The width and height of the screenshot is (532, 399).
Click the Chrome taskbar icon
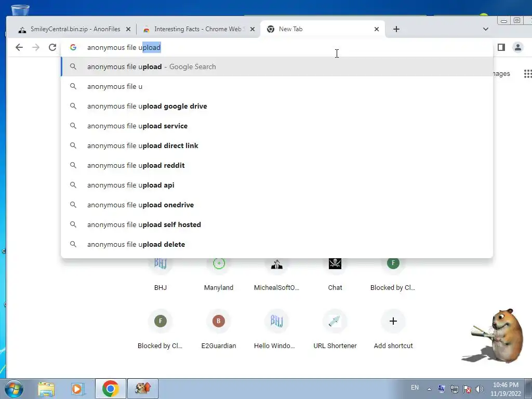coord(111,389)
